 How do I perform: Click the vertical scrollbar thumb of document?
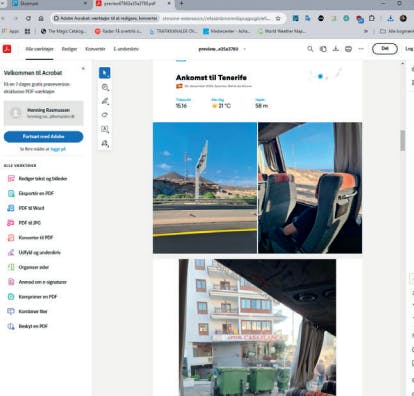pos(403,140)
